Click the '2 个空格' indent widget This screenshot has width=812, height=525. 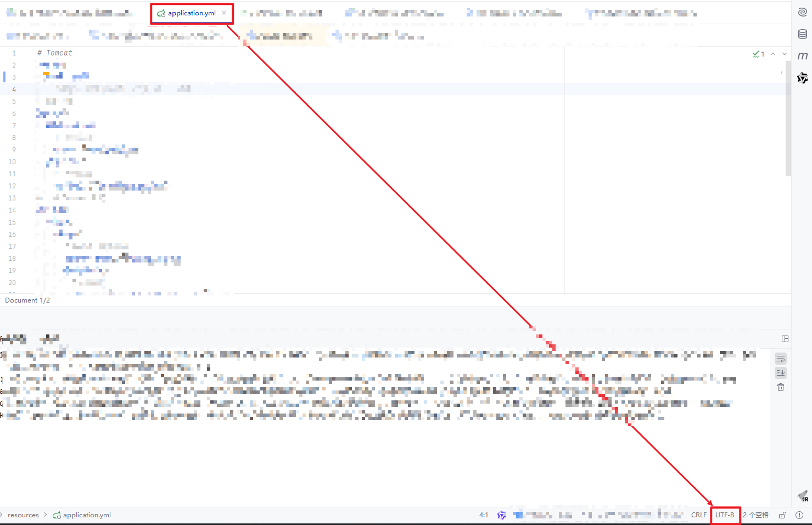[x=755, y=515]
